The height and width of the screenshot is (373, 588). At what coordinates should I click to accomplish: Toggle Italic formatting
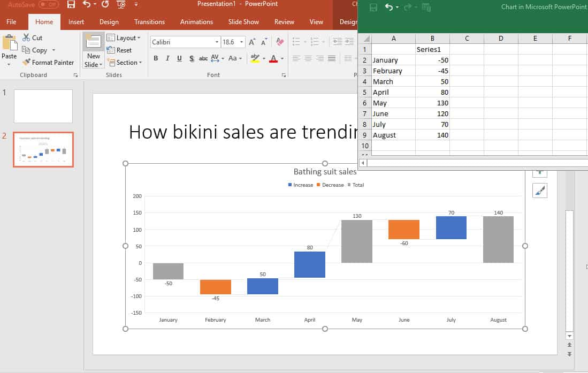tap(167, 58)
